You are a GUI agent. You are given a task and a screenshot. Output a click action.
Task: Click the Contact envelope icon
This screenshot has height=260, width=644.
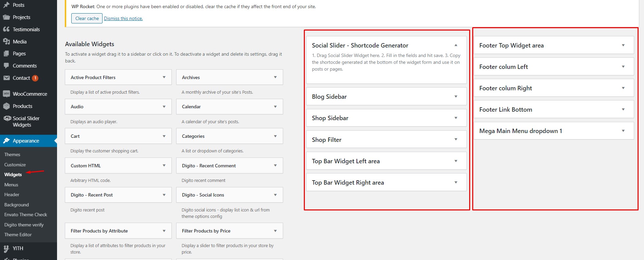click(6, 78)
